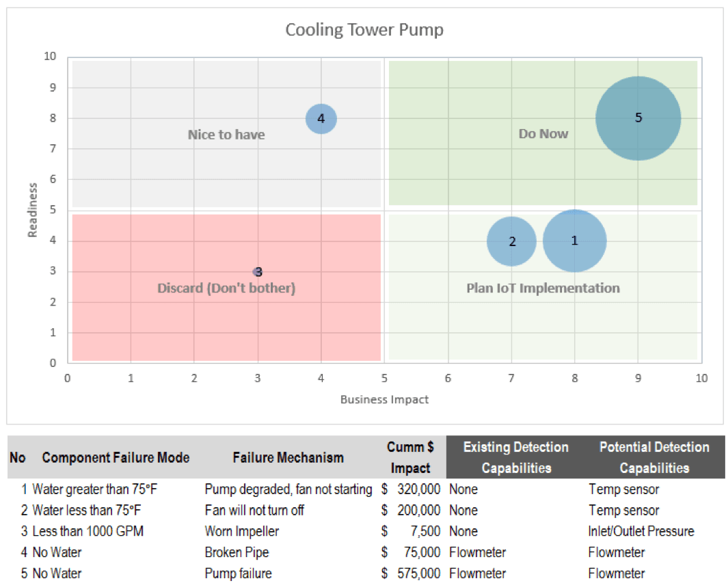The image size is (728, 583).
Task: Select the Existing Detection Capabilities header
Action: [x=516, y=457]
